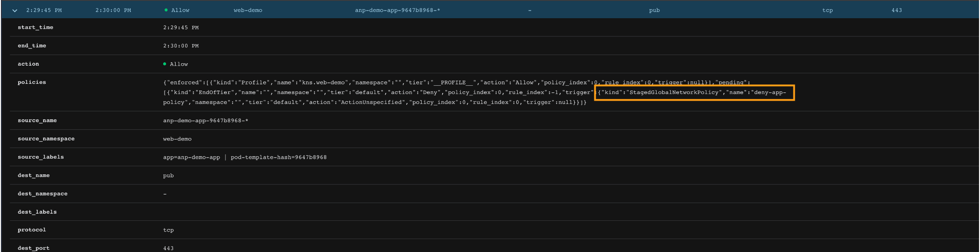980x252 pixels.
Task: Select the dest_labels field label
Action: pyautogui.click(x=37, y=212)
